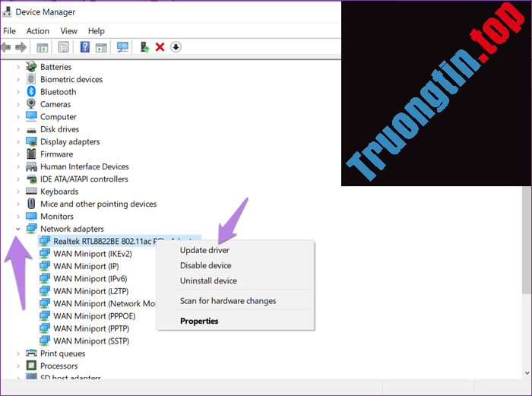Click the Computer category icon
This screenshot has height=396, width=532.
[31, 116]
